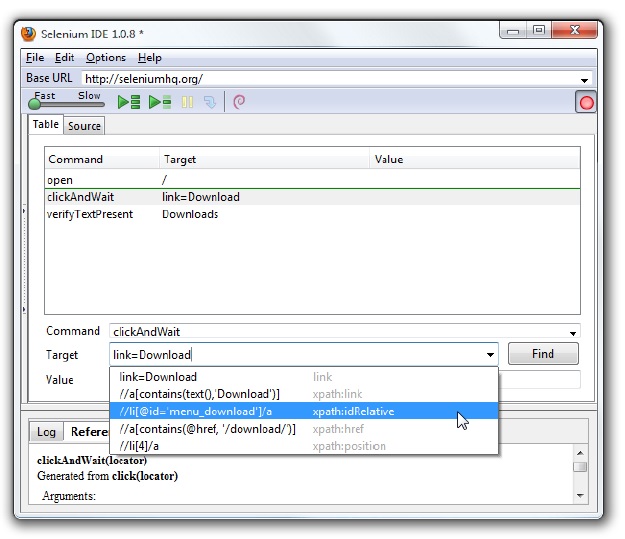Open the Command dropdown arrow
This screenshot has height=539, width=625.
pos(572,332)
